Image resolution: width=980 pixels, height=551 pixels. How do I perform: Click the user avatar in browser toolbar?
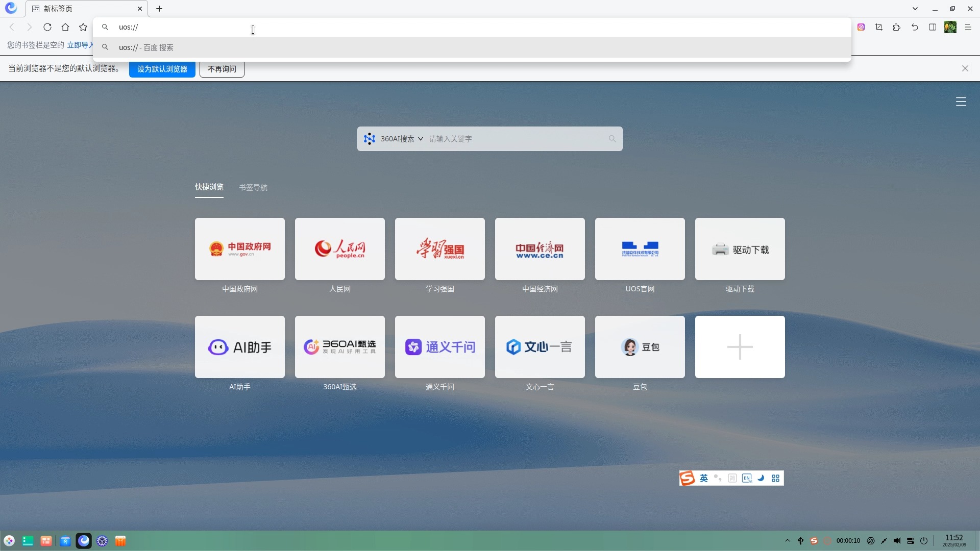click(950, 27)
